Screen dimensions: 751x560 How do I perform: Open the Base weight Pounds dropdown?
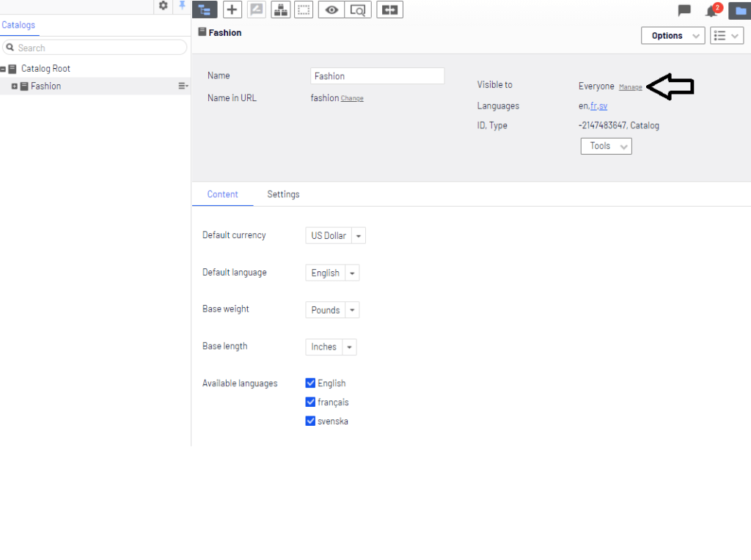(332, 310)
